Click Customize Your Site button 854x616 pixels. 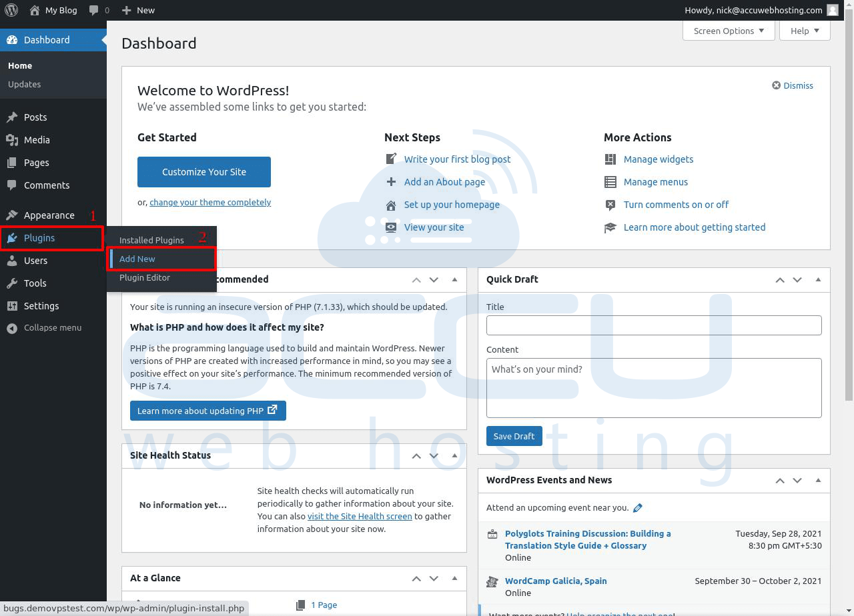tap(204, 172)
